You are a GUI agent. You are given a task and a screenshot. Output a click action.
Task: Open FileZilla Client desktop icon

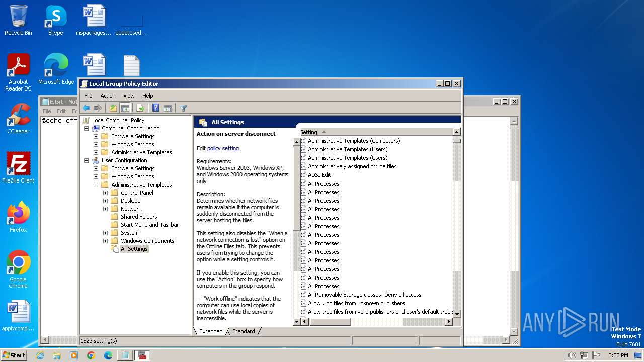pyautogui.click(x=18, y=168)
